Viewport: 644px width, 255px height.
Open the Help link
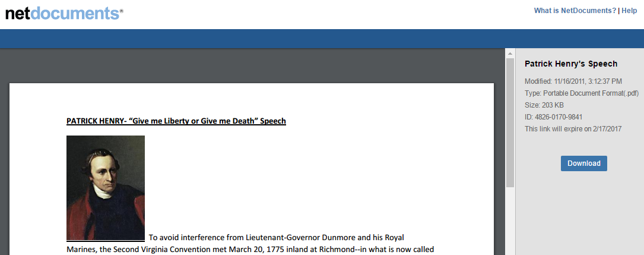pos(629,11)
